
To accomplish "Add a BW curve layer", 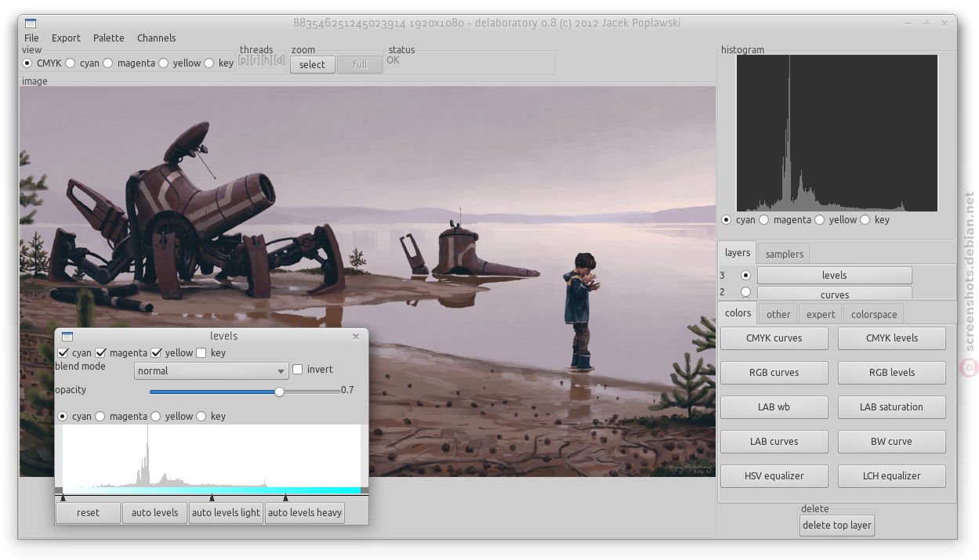I will [x=892, y=442].
